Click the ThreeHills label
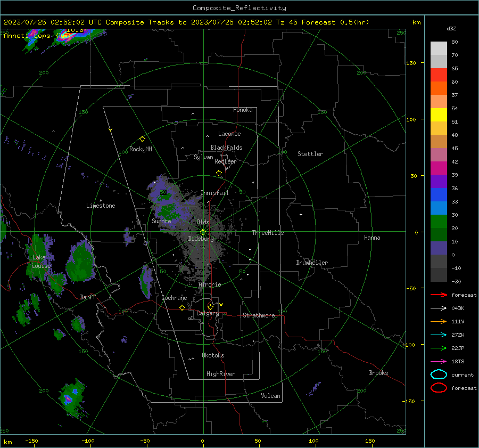This screenshot has height=448, width=479. (x=268, y=233)
